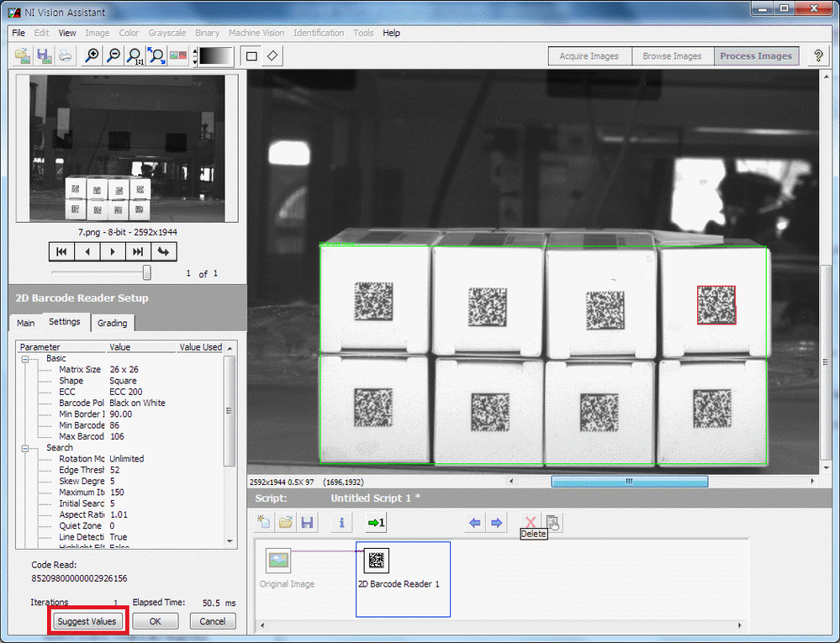Select the Rotated Rectangle ROI tool
Image resolution: width=840 pixels, height=643 pixels.
(272, 55)
